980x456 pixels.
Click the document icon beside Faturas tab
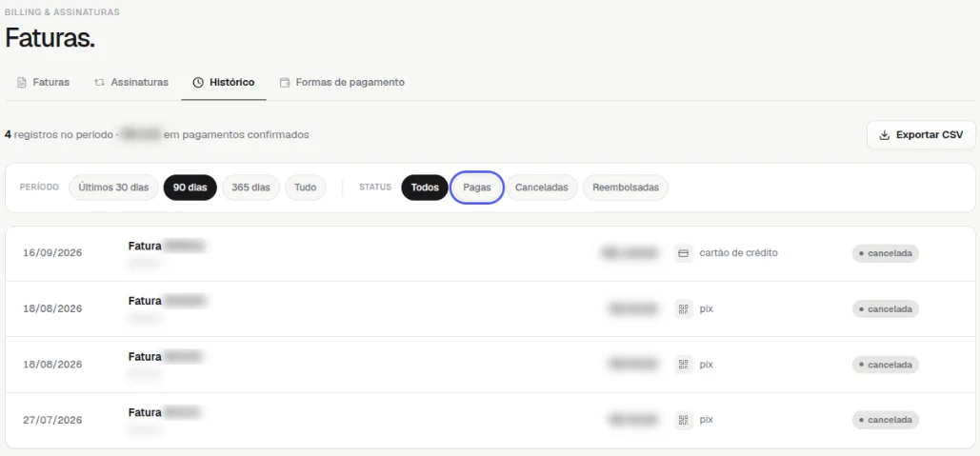click(x=22, y=83)
